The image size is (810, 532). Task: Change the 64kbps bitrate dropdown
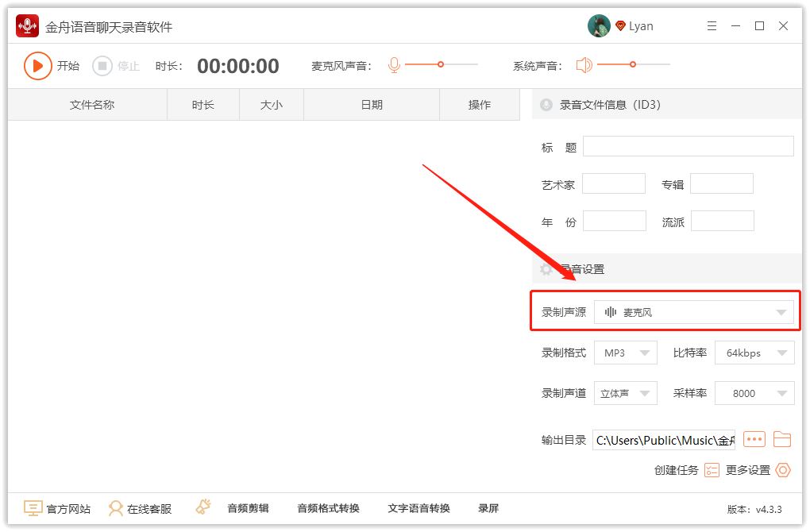[754, 353]
